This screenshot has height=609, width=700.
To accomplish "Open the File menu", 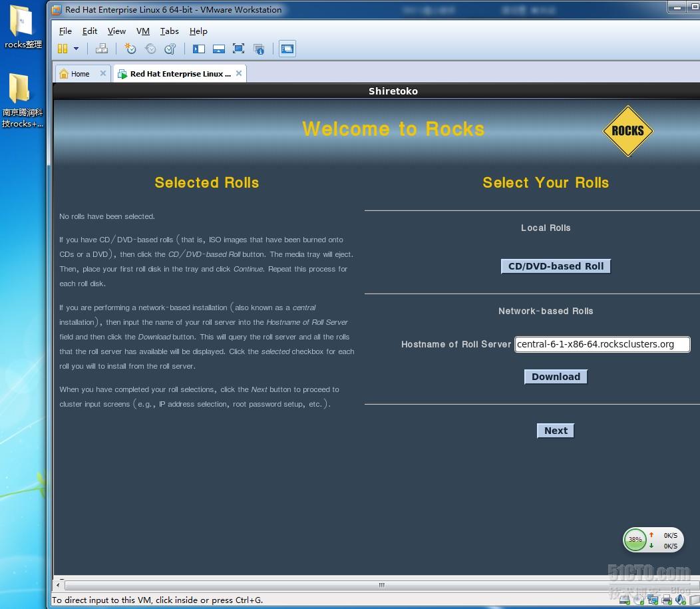I will coord(65,31).
